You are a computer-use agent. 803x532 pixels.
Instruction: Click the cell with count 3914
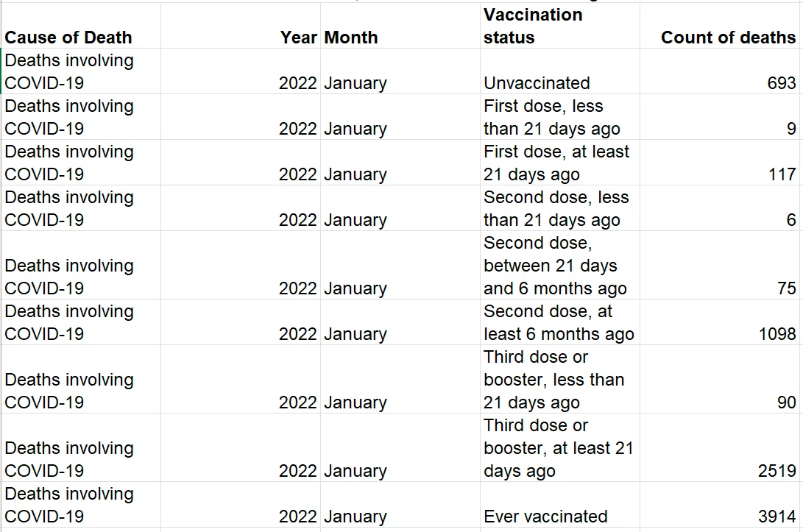click(x=720, y=504)
